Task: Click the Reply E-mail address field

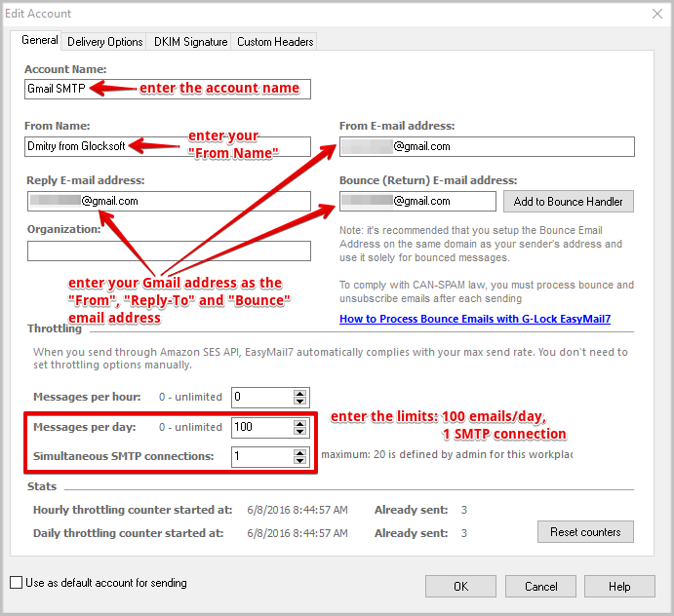Action: pyautogui.click(x=168, y=201)
